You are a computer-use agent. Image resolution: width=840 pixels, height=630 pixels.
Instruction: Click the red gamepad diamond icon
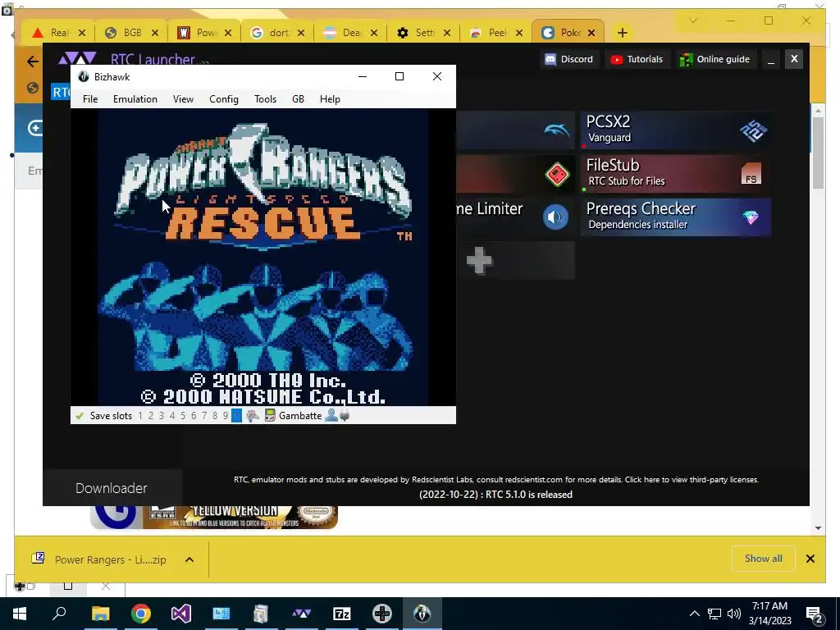point(557,174)
